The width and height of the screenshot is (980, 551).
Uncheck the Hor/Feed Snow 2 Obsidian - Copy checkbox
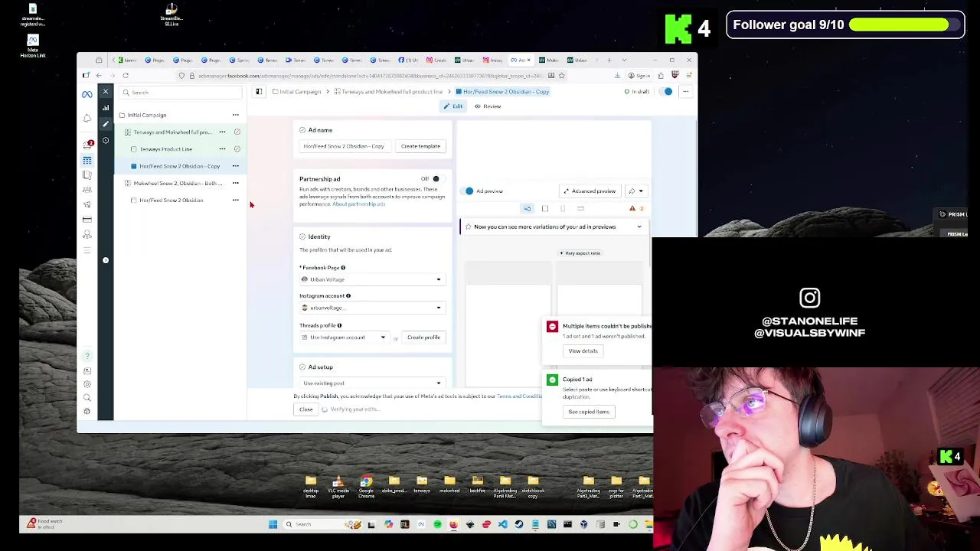(134, 166)
